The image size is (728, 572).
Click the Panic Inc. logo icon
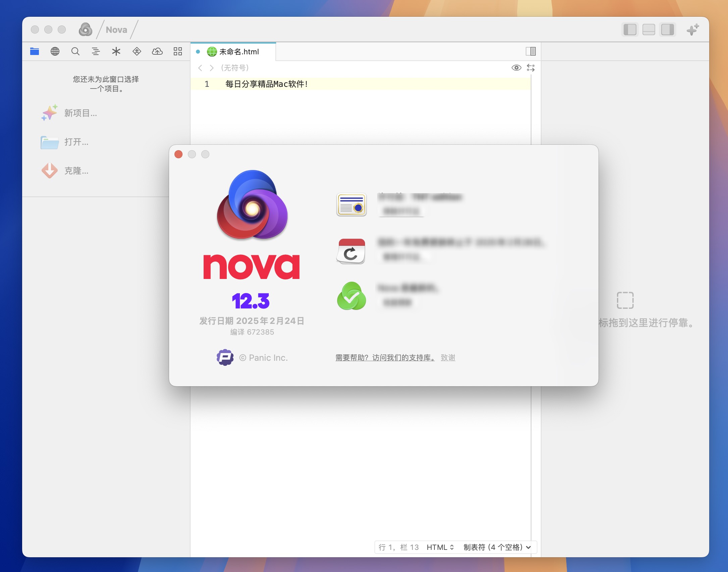tap(225, 357)
